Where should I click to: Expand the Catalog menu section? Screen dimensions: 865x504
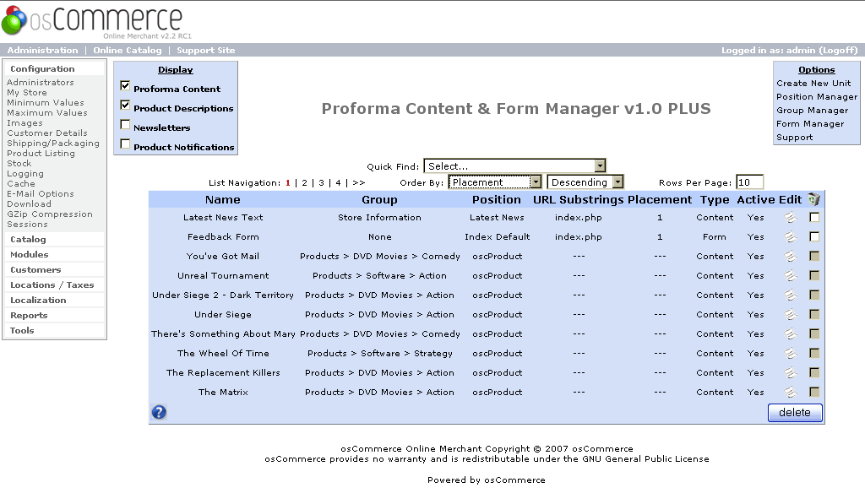[x=28, y=239]
